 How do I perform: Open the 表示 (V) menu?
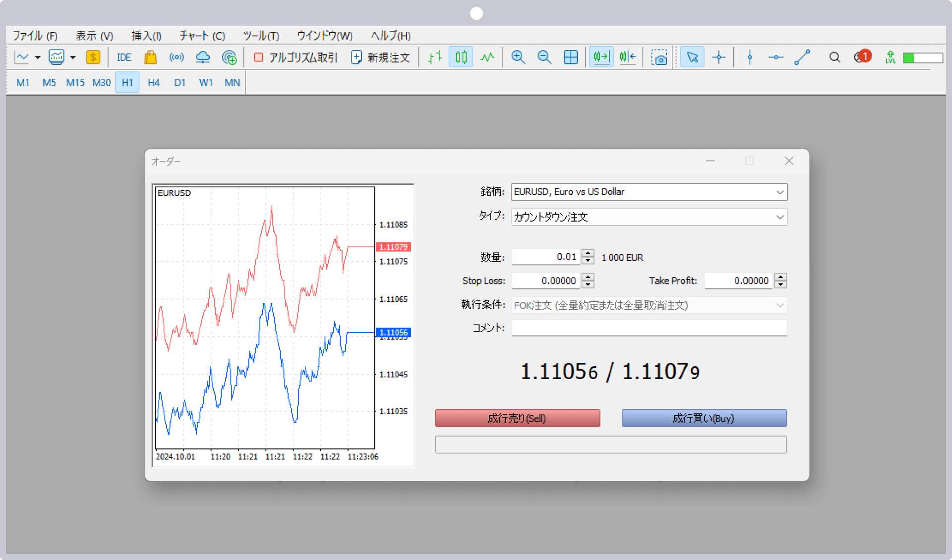[x=94, y=36]
